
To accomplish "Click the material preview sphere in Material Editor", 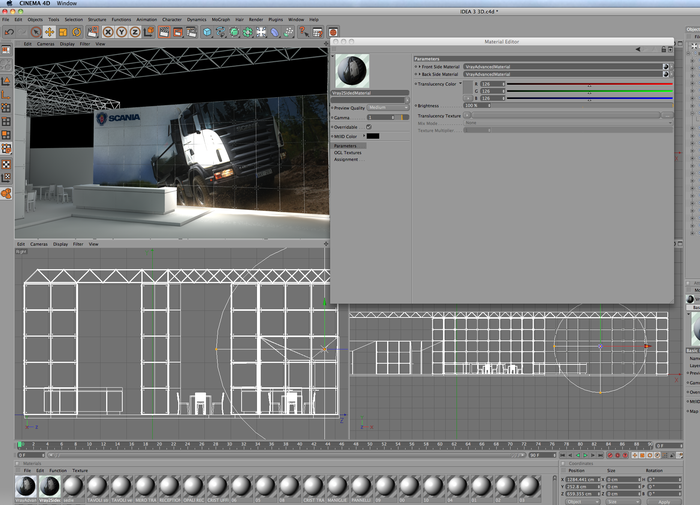I will [x=352, y=71].
